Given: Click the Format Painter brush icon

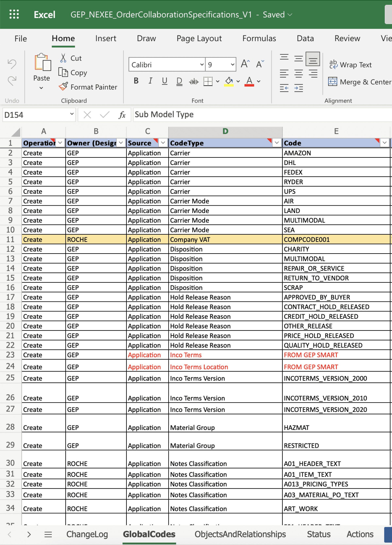Looking at the screenshot, I should 63,86.
